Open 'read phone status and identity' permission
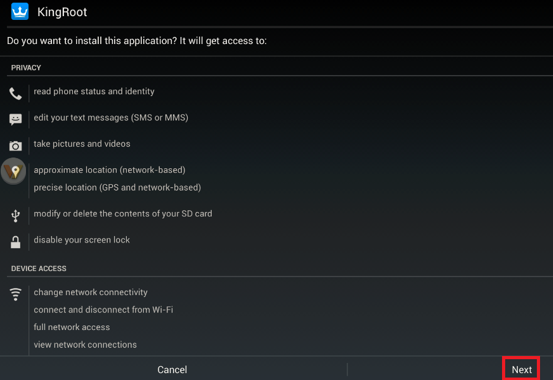553x380 pixels. point(94,91)
